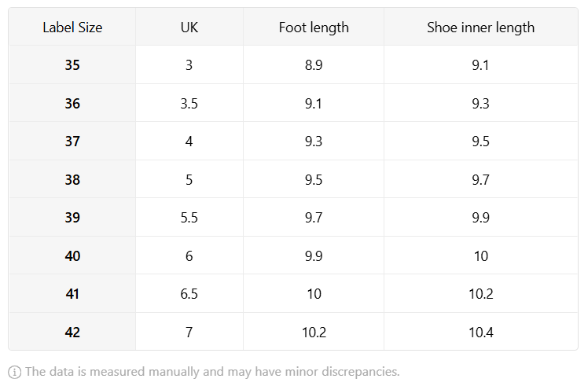The width and height of the screenshot is (588, 386).
Task: Select label size 35 row
Action: pos(293,65)
